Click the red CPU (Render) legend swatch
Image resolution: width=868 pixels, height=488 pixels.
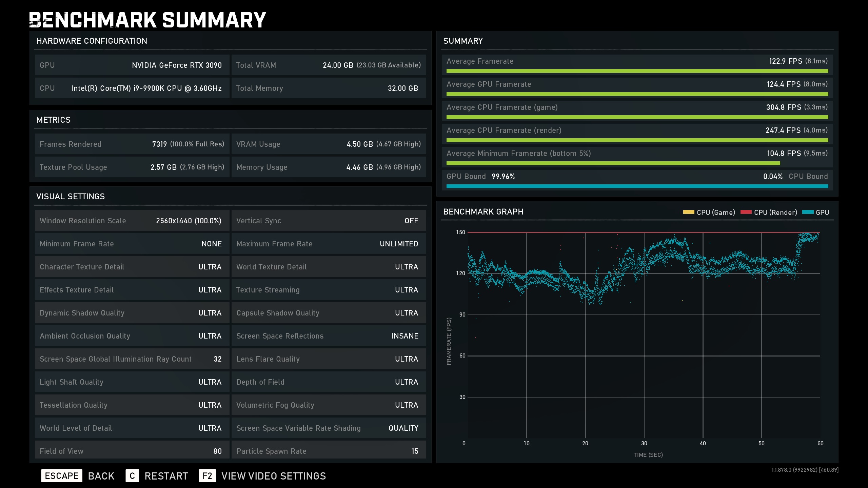(746, 212)
